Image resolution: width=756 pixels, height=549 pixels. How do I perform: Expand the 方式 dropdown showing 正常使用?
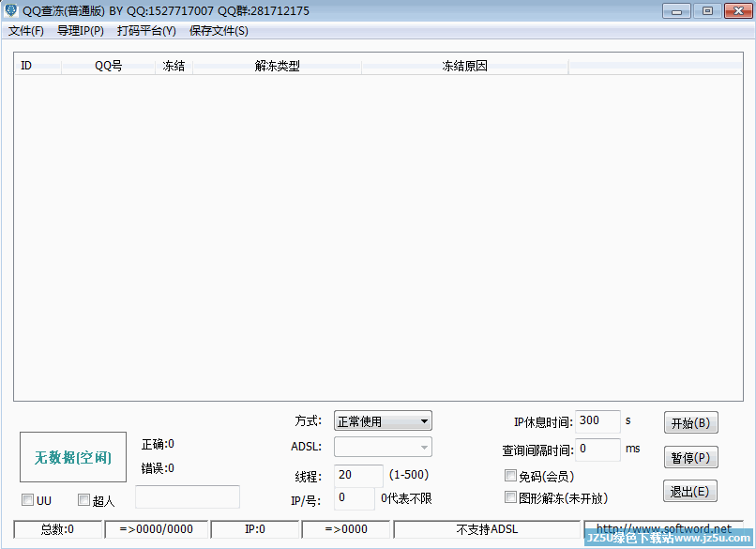click(x=383, y=421)
